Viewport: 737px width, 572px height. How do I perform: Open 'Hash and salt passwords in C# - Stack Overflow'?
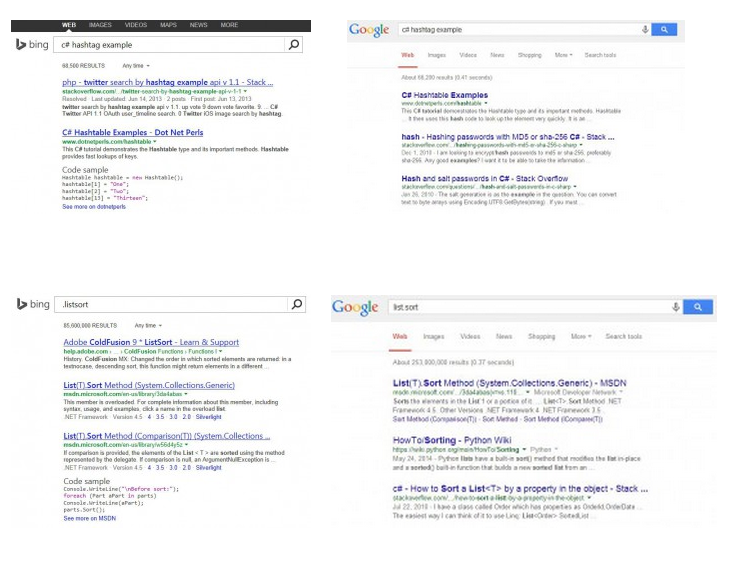click(x=485, y=179)
